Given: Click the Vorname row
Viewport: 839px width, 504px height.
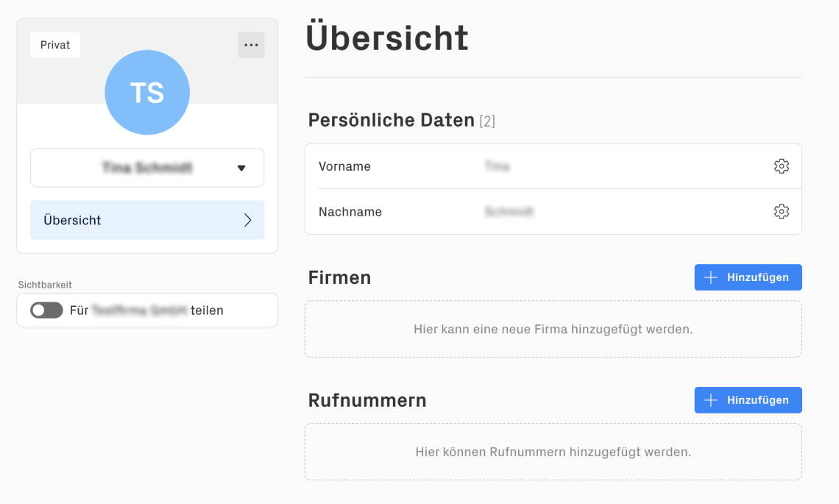Looking at the screenshot, I should coord(553,166).
